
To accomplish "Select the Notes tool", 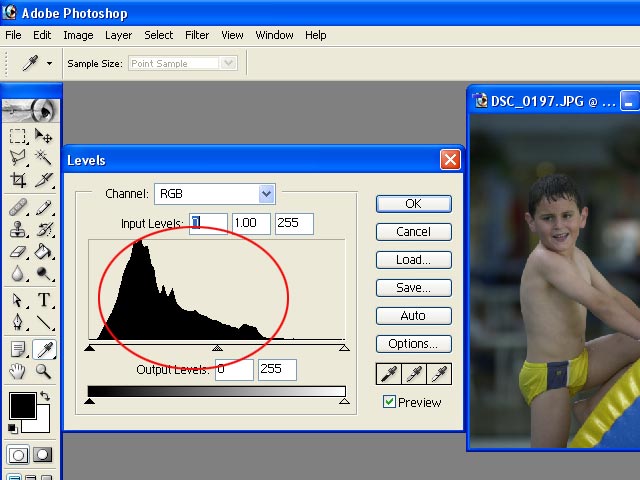I will click(x=18, y=349).
